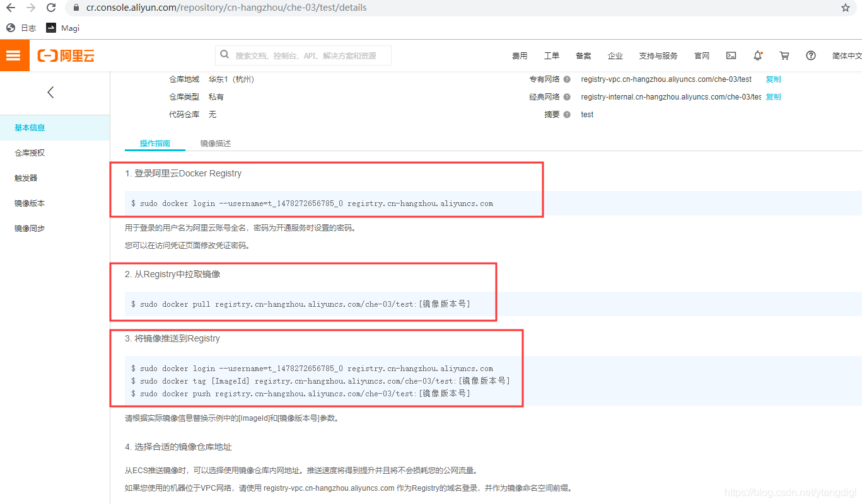Click the browser back arrow

11,8
